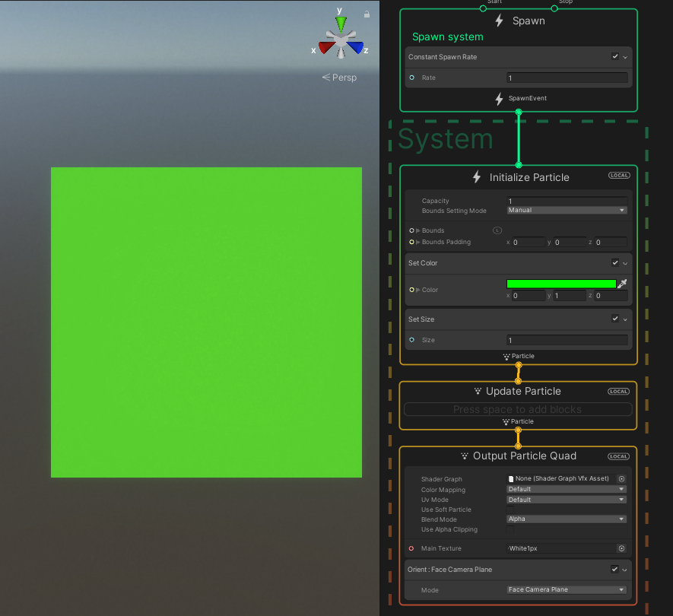Click the Bounds Padding input port circle

(x=411, y=242)
